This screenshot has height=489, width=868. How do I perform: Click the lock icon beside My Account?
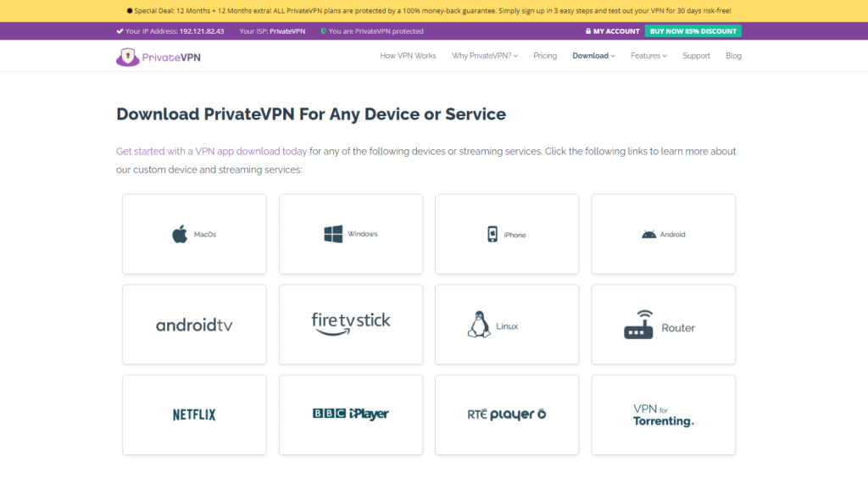[x=588, y=31]
